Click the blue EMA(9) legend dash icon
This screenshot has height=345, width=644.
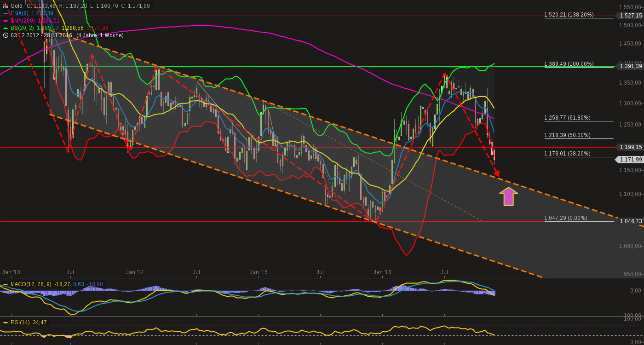coord(6,14)
